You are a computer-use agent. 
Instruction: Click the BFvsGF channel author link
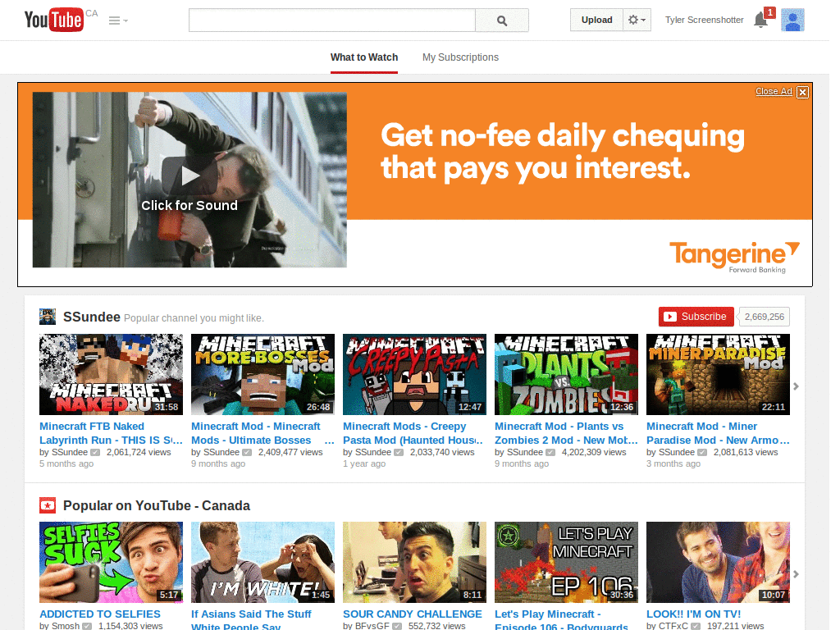[372, 626]
